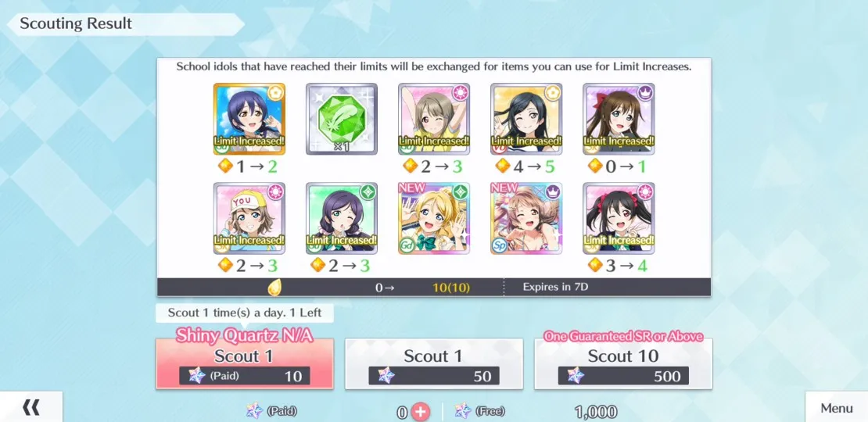Screen dimensions: 868x422
Task: Open the blue-haired idol card with 1→2
Action: coord(249,119)
